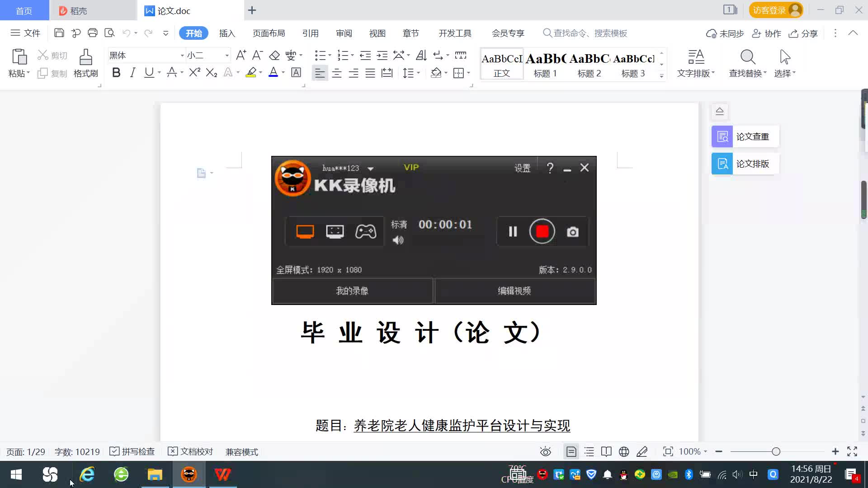
Task: Click the 论文查重 side button
Action: (745, 136)
